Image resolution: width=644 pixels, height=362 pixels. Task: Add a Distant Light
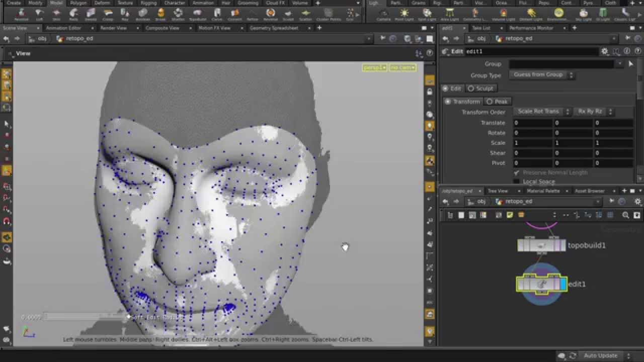click(531, 14)
